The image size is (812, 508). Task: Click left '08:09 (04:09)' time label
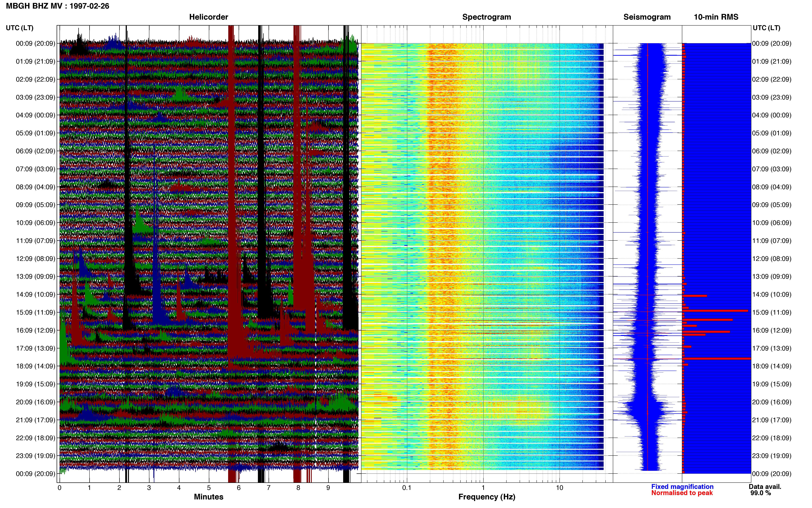click(36, 187)
